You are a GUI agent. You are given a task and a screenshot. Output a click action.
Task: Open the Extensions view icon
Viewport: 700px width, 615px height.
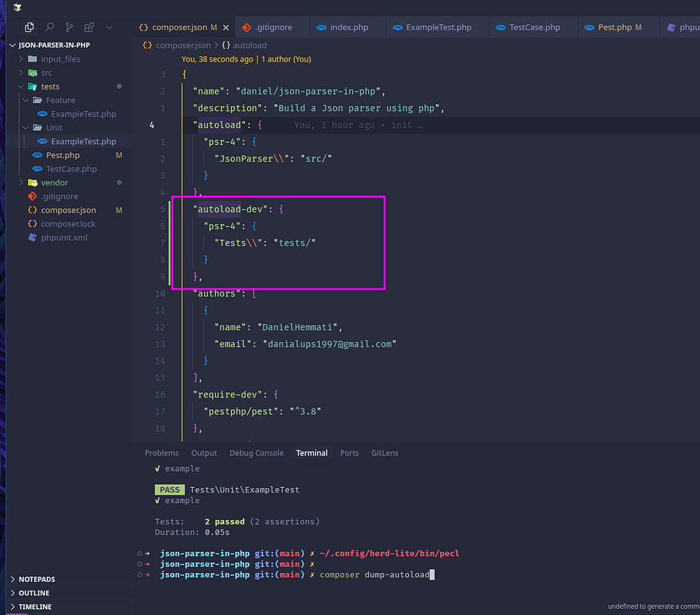pyautogui.click(x=89, y=27)
